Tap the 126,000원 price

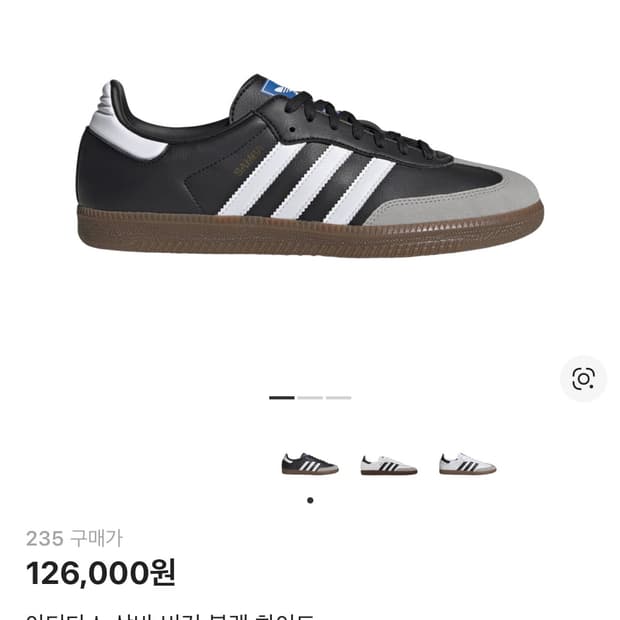click(101, 573)
